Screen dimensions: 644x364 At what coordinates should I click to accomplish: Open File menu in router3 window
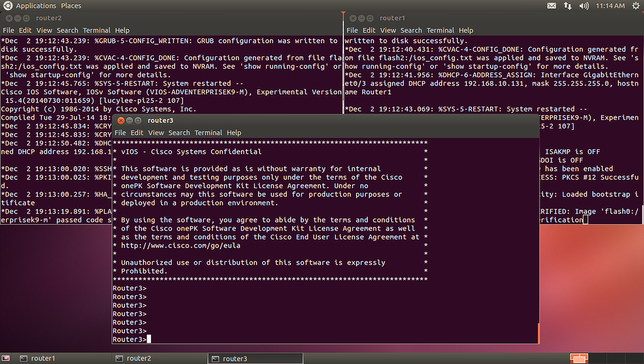[120, 133]
